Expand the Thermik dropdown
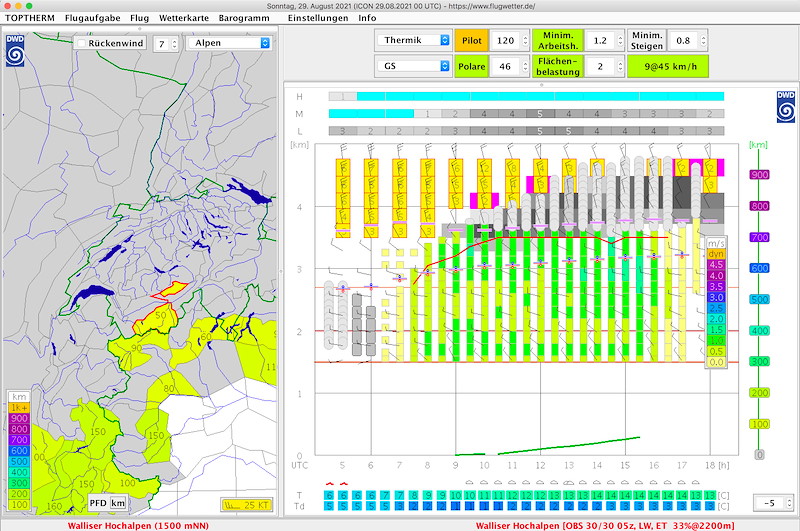 (413, 40)
